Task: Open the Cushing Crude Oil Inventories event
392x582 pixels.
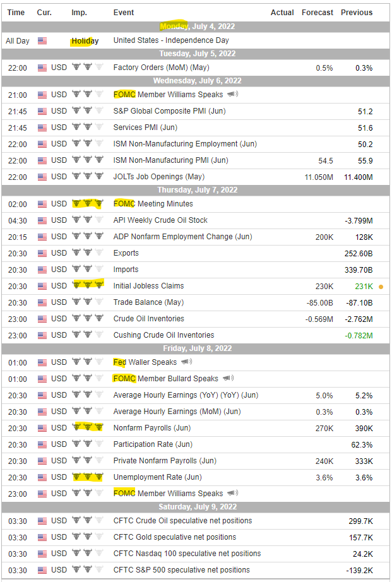Action: [163, 335]
